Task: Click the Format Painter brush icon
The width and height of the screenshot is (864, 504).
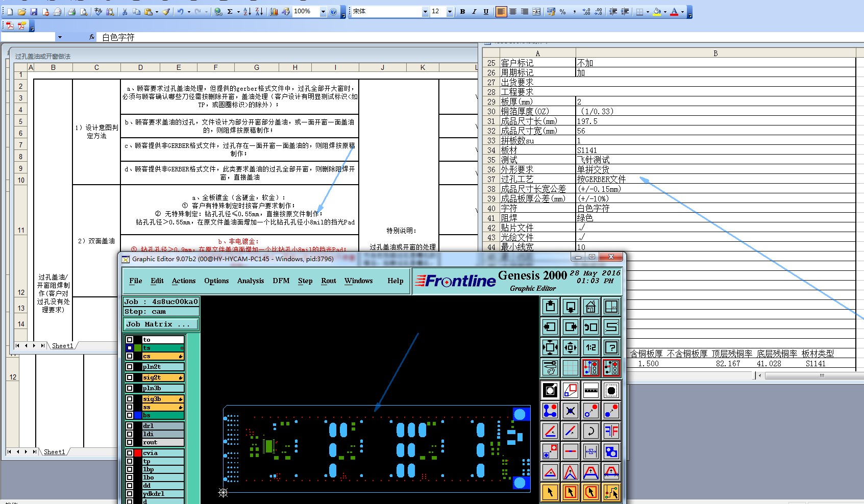Action: (x=166, y=12)
